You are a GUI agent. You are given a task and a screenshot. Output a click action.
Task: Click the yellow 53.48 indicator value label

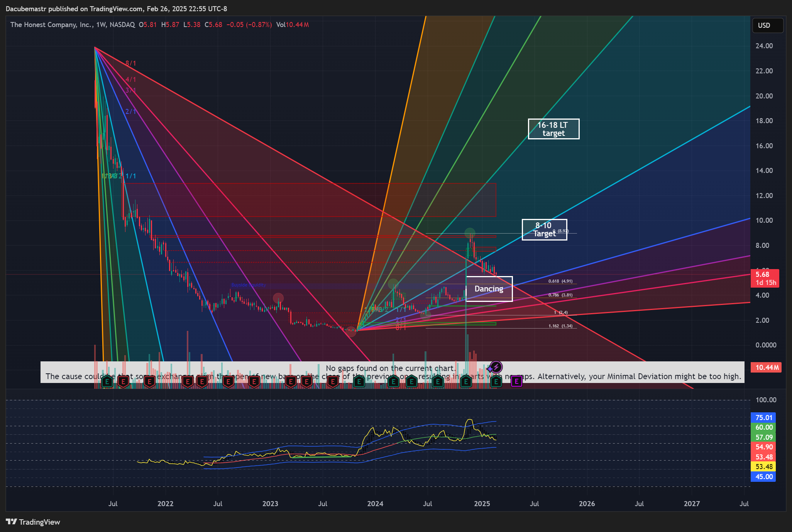click(x=764, y=467)
